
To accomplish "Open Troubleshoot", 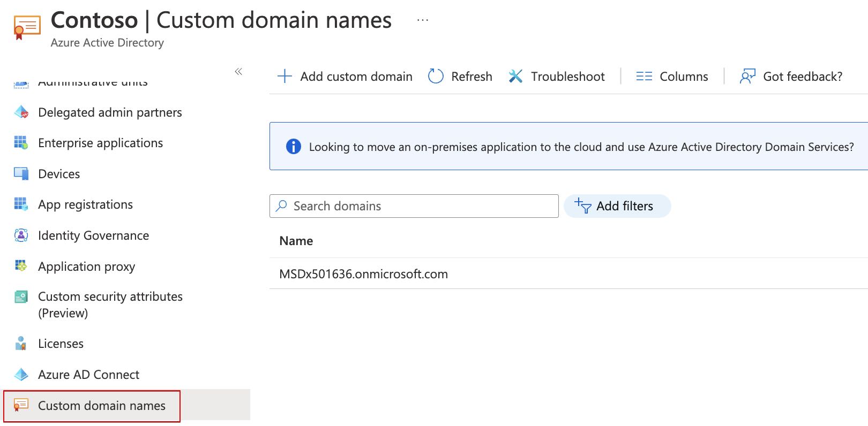I will [557, 76].
